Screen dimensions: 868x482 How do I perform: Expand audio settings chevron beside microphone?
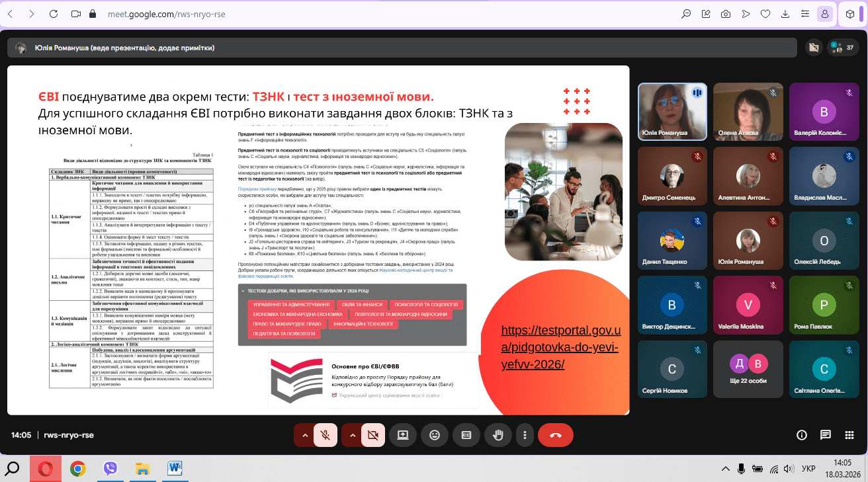click(x=304, y=435)
